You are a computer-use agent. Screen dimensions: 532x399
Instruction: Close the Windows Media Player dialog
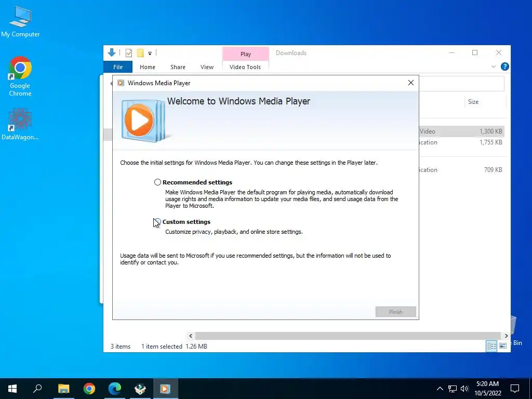pyautogui.click(x=411, y=83)
